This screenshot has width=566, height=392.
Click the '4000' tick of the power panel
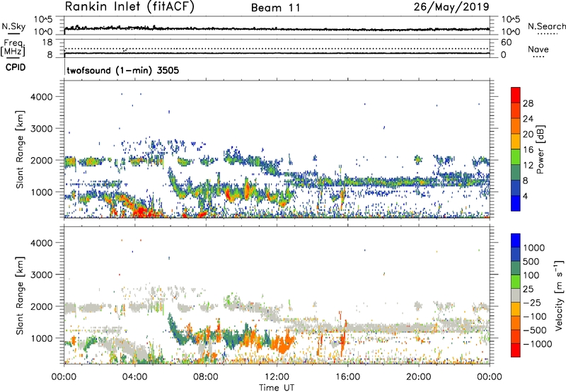(x=41, y=97)
